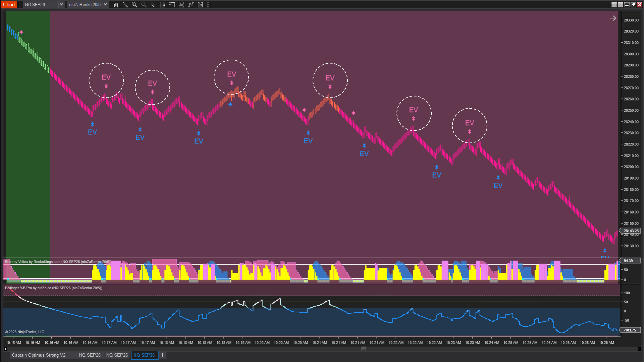Click the Bollinger value marker -103.75

click(631, 330)
